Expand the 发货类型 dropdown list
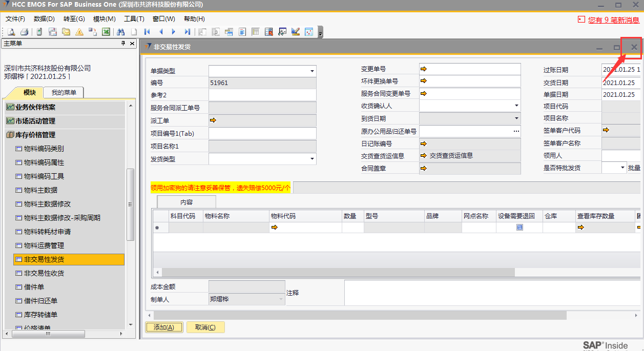The width and height of the screenshot is (644, 351). [x=311, y=159]
